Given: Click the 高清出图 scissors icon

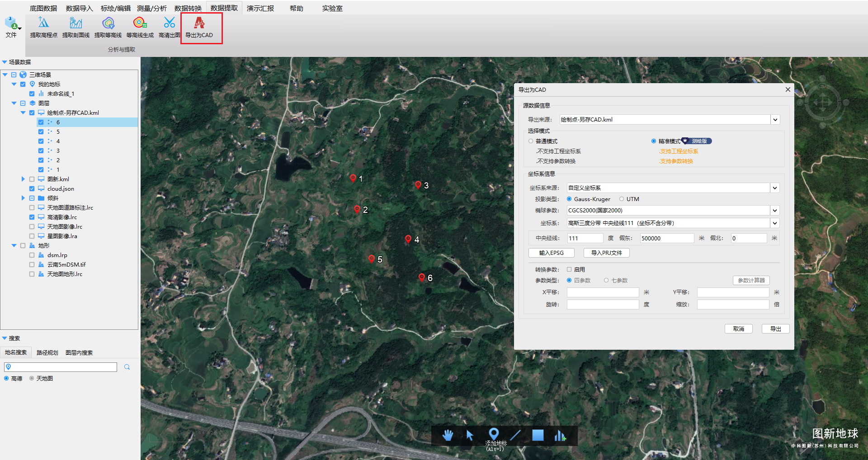Looking at the screenshot, I should pyautogui.click(x=169, y=23).
